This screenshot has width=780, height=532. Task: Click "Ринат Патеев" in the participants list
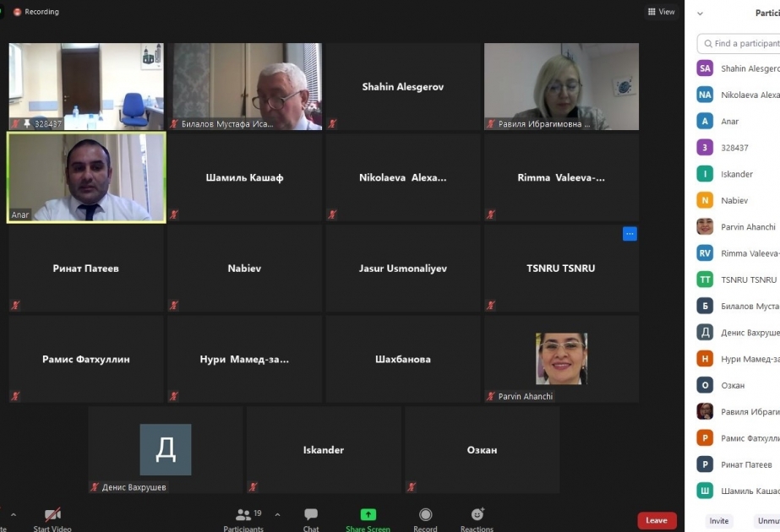tap(747, 464)
